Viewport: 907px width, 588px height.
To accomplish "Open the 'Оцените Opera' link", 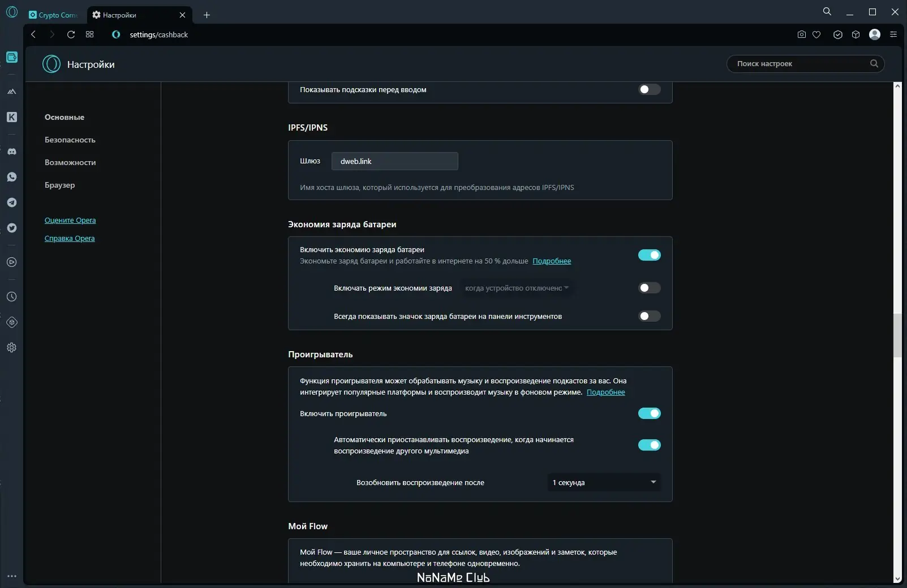I will [x=70, y=220].
